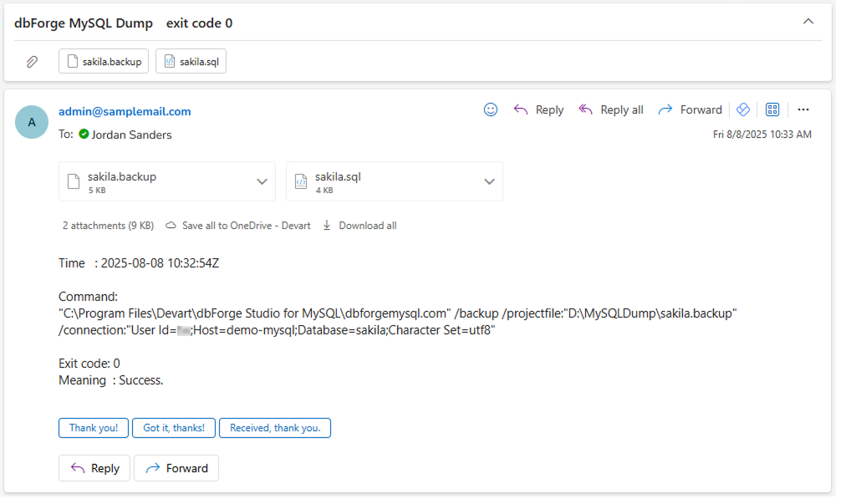Expand options for the sakila.backup attachment

click(260, 181)
